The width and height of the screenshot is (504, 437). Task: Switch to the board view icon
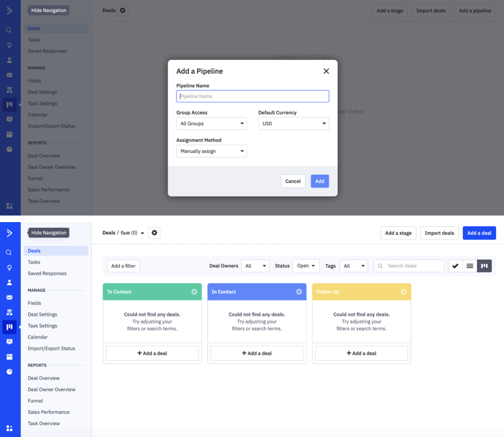tap(484, 266)
